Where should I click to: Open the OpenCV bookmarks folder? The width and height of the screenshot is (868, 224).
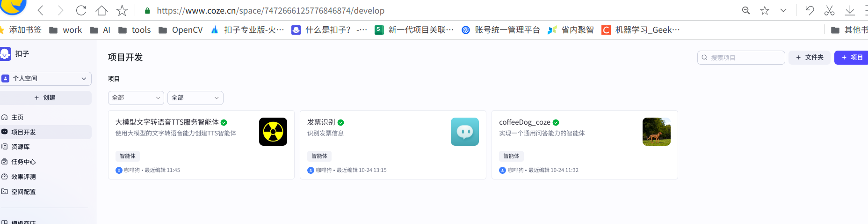(x=181, y=30)
